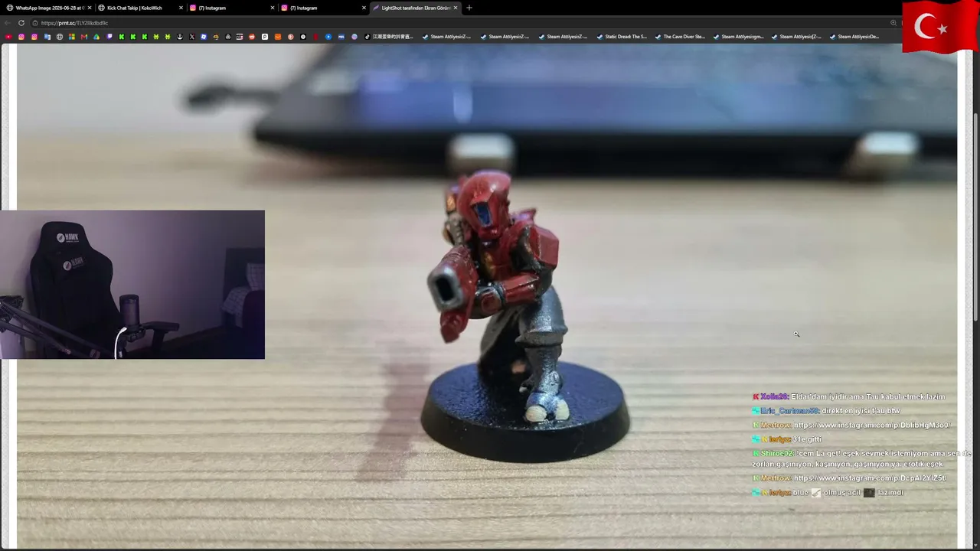Open the Reddit bookmark icon
Viewport: 980px width, 551px height.
252,37
